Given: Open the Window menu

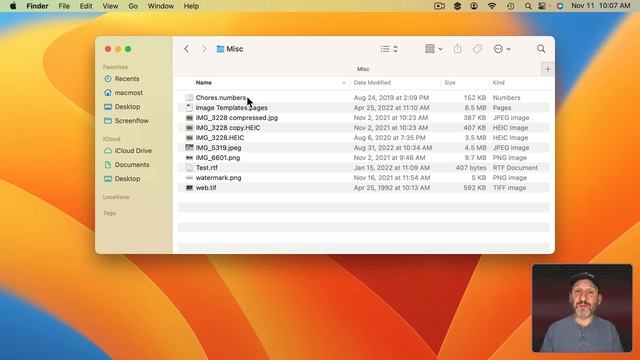Looking at the screenshot, I should [x=161, y=6].
